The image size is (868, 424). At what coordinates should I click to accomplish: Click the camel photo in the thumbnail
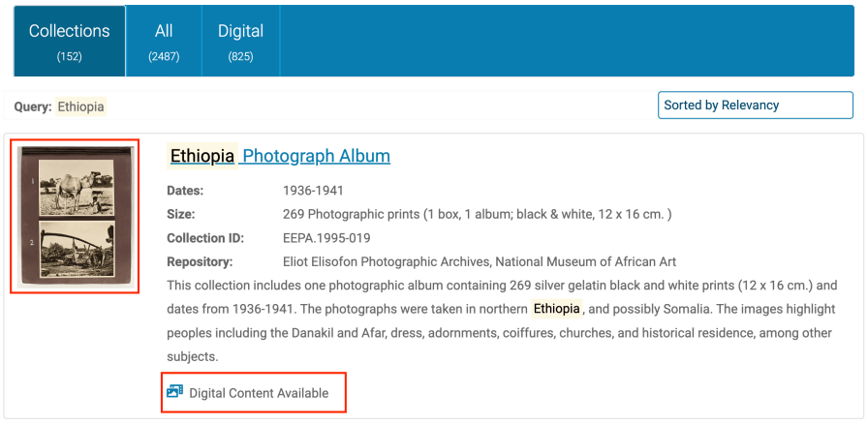coord(77,188)
